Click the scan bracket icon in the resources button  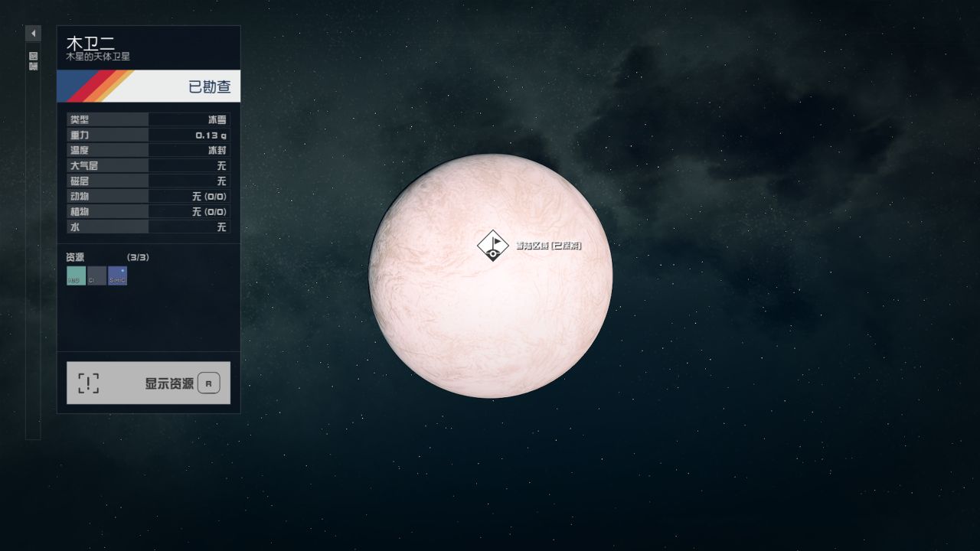click(x=88, y=383)
